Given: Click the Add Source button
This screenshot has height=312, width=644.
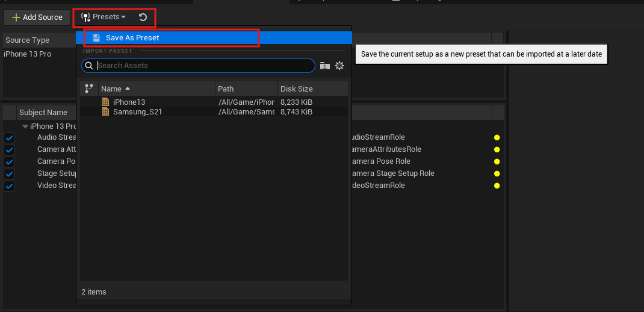Looking at the screenshot, I should pyautogui.click(x=37, y=17).
